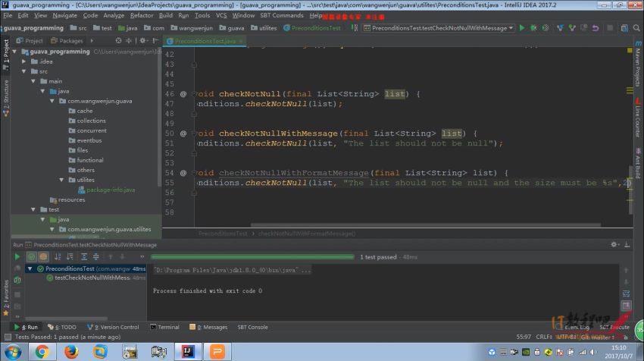Revert changes using the undo arrow icon
This screenshot has height=361, width=644.
click(595, 28)
